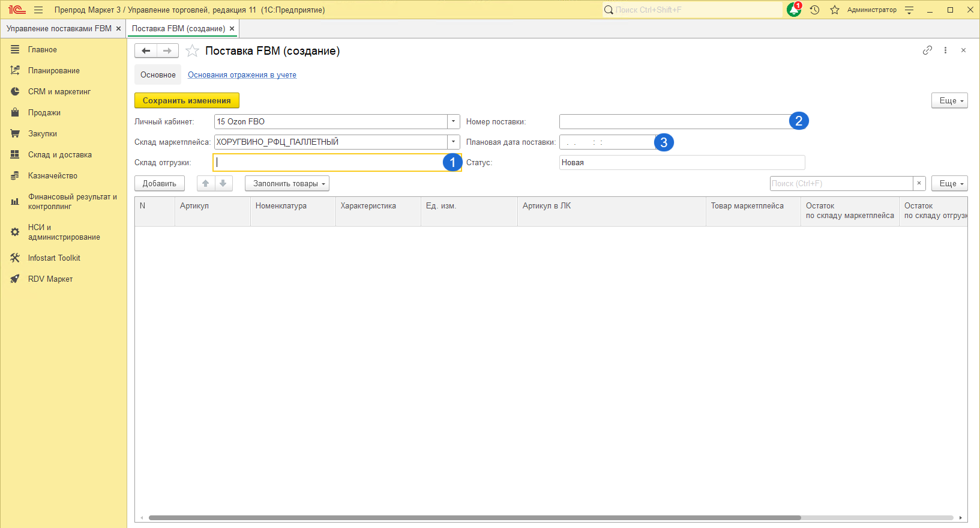The width and height of the screenshot is (980, 528).
Task: Expand the Склад маркетплейса dropdown
Action: click(x=454, y=142)
